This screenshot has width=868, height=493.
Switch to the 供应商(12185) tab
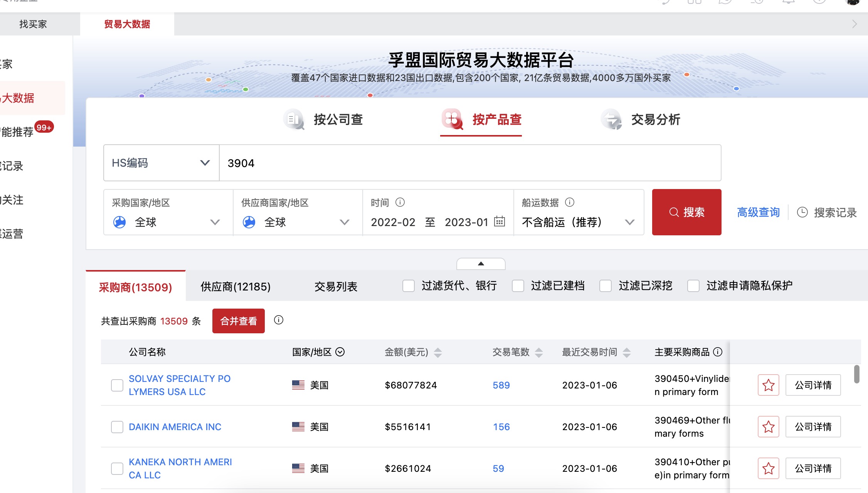pos(235,287)
